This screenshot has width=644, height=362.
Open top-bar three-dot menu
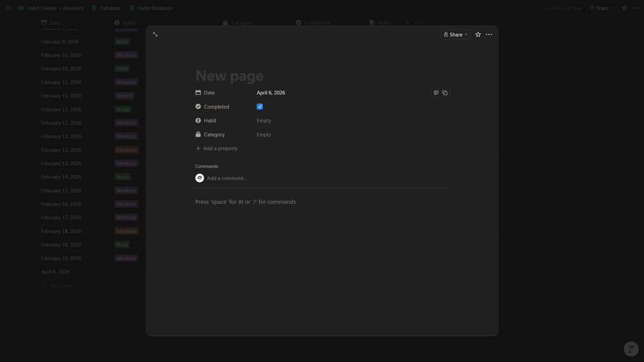[635, 8]
